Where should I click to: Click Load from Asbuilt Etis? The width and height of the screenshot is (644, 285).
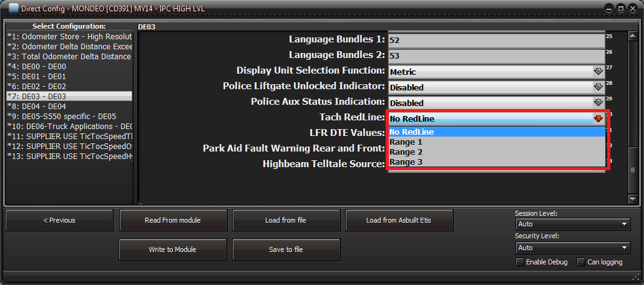click(x=399, y=220)
